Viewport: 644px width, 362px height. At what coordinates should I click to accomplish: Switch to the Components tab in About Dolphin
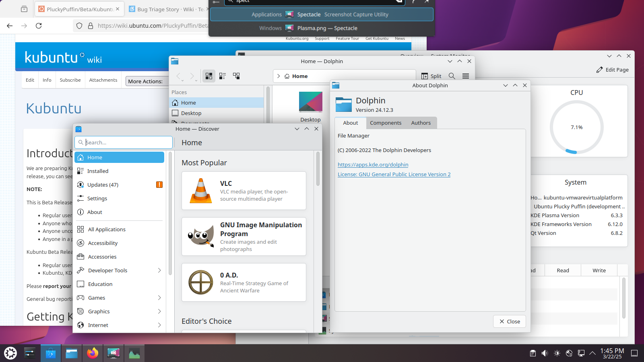[386, 123]
